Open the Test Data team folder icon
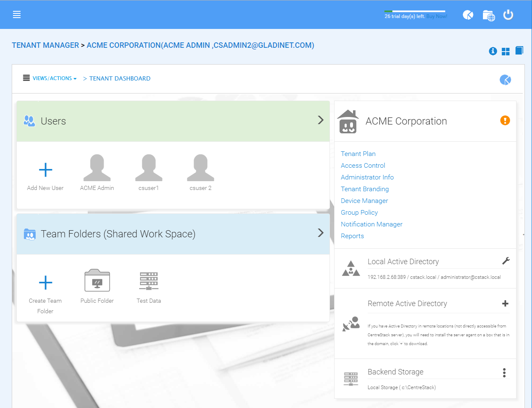This screenshot has height=408, width=532. (x=149, y=281)
